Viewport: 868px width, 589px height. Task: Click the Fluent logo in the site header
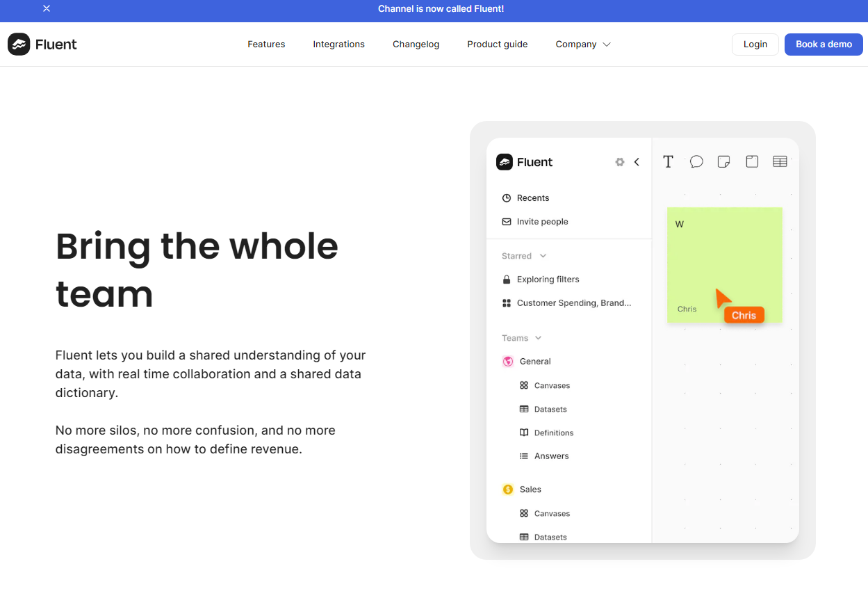[x=42, y=44]
